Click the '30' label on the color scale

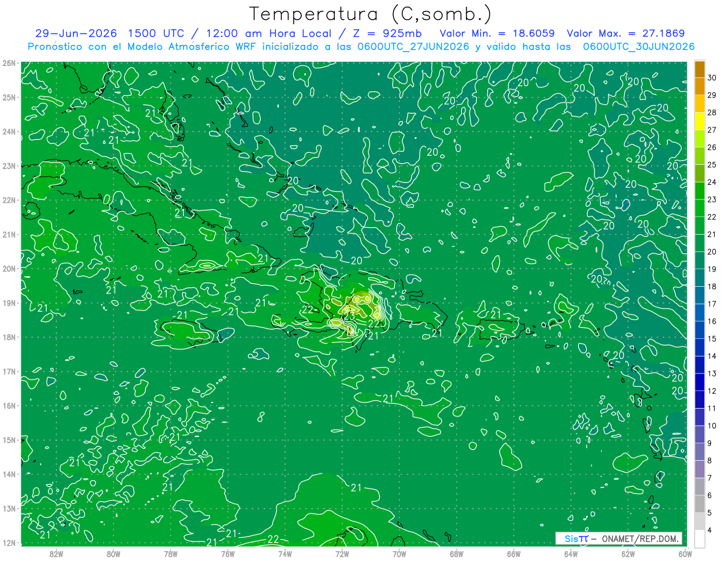tap(712, 78)
